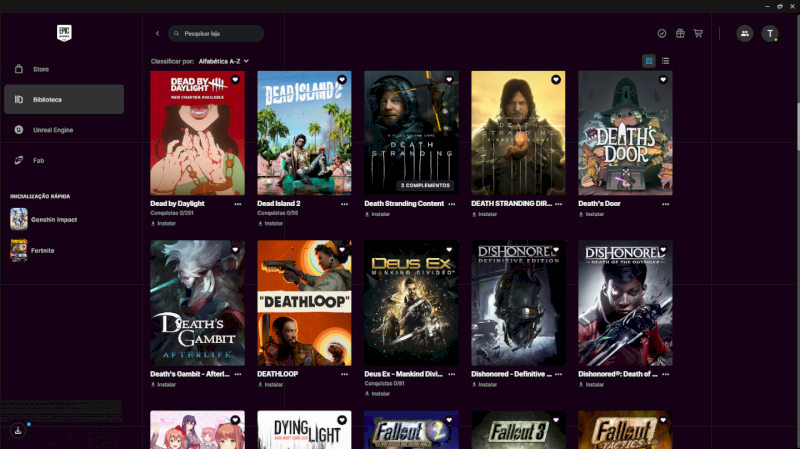Open more options for Death Stranding Content
Image resolution: width=800 pixels, height=449 pixels.
pyautogui.click(x=452, y=204)
